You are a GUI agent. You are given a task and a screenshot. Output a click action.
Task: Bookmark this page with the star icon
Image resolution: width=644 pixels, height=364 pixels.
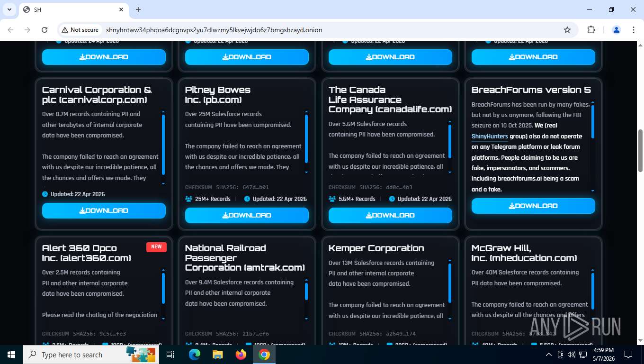[x=567, y=30]
